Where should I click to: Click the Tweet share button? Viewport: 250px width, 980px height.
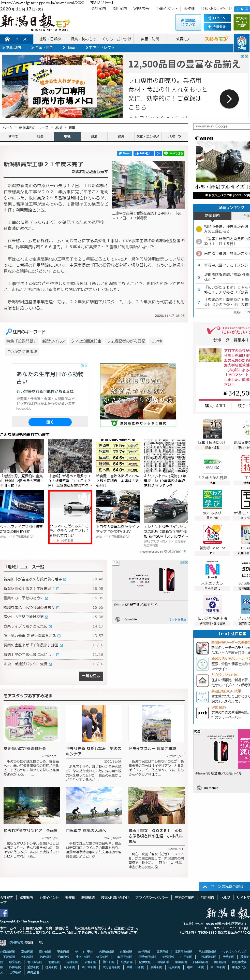(x=124, y=153)
